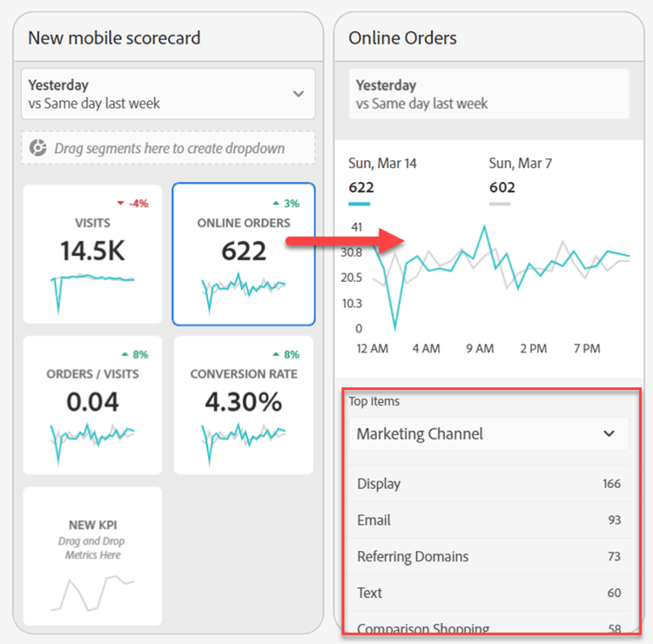653x644 pixels.
Task: Click the Visits sparkline chart
Action: pos(92,293)
